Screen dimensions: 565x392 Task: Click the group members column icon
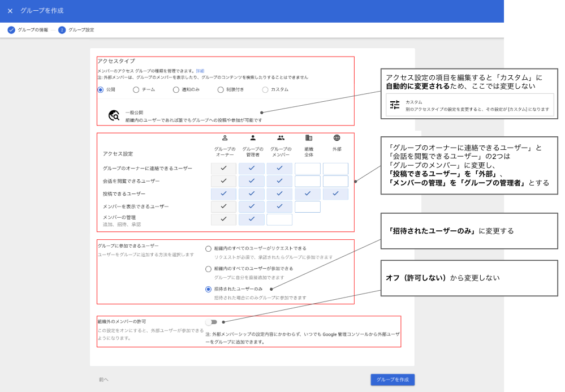(281, 137)
